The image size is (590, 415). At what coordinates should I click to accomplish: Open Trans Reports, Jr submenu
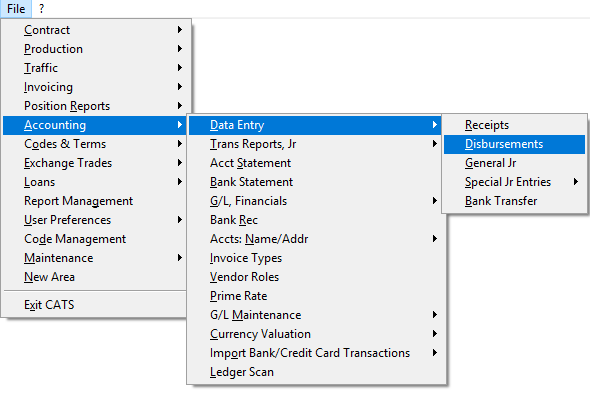click(x=316, y=144)
